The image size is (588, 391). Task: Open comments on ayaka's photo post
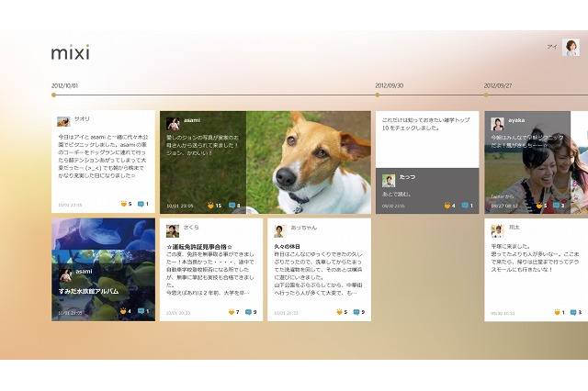[x=559, y=206]
